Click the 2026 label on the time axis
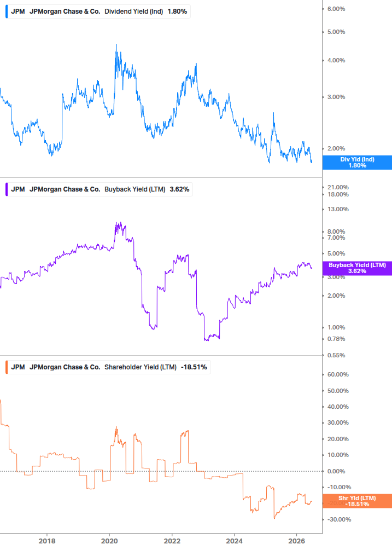Screen dimensions: 392x550 296,541
